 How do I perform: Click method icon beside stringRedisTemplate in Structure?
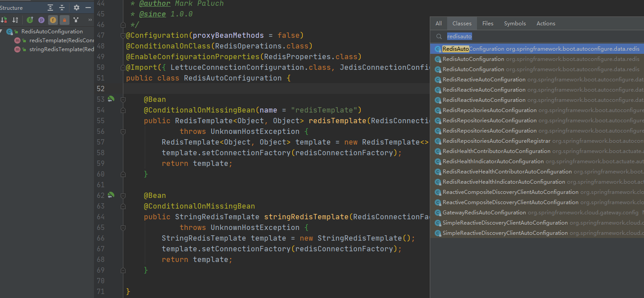pyautogui.click(x=17, y=49)
